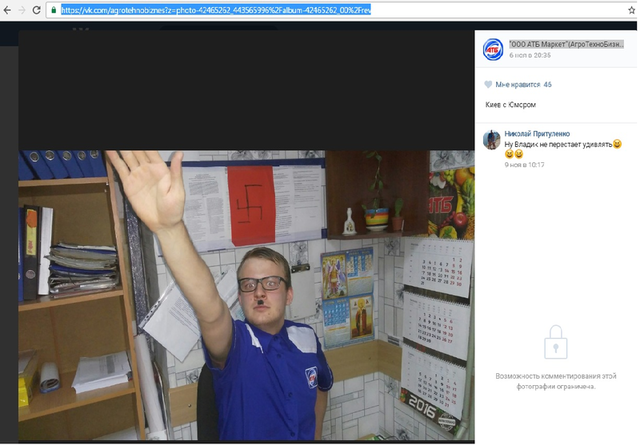Open the commenter's profile picture
640x445 pixels.
click(492, 140)
